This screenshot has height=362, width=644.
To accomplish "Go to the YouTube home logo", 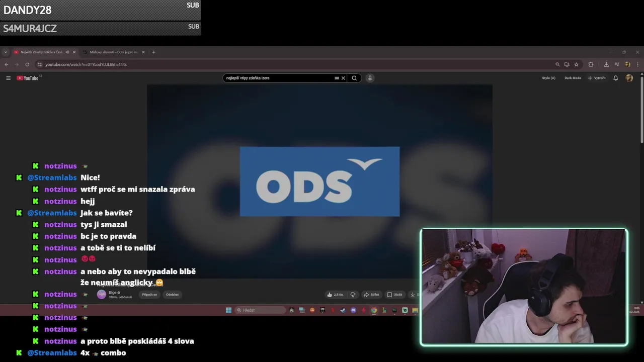I will pyautogui.click(x=28, y=78).
